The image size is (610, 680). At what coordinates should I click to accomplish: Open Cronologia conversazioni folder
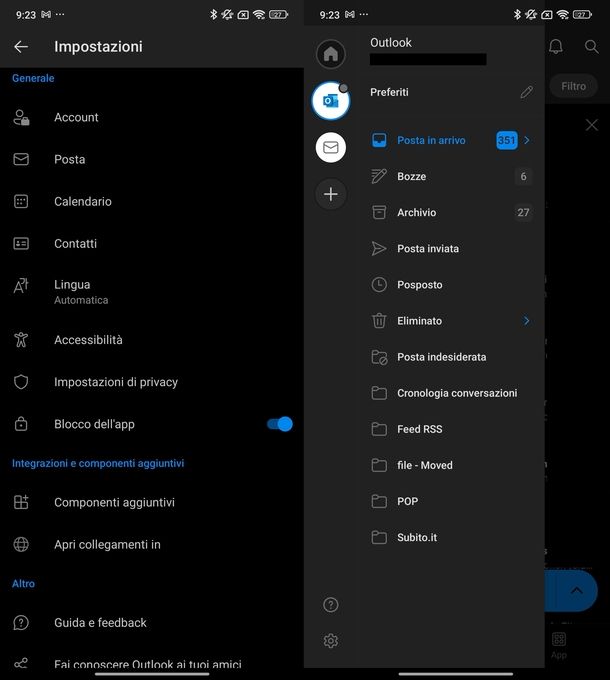(451, 393)
